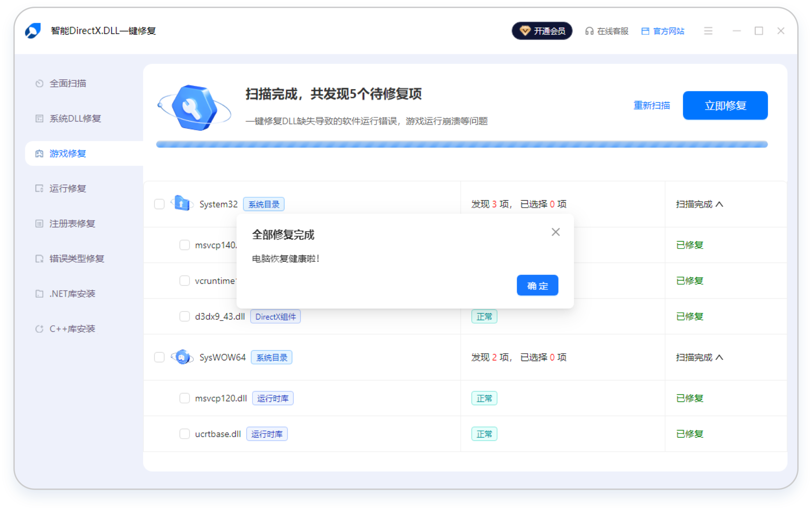Click the System32 folder icon
The image size is (812, 510).
tap(182, 204)
